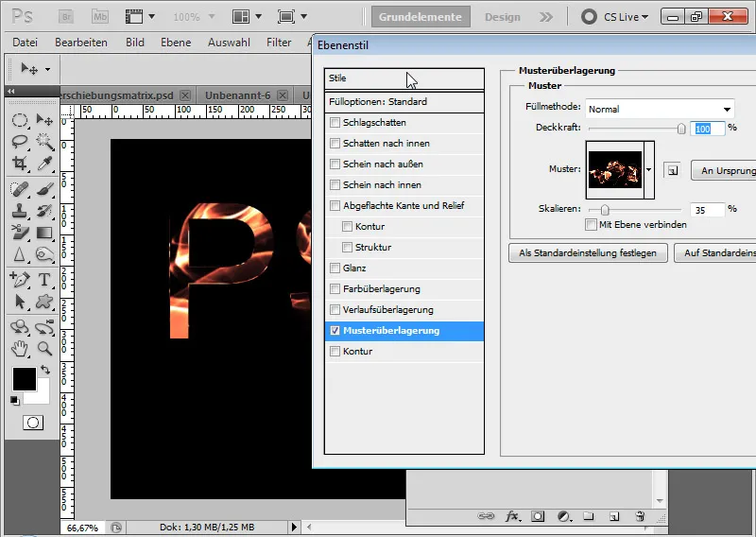Select the Hand tool
756x537 pixels.
click(x=19, y=348)
